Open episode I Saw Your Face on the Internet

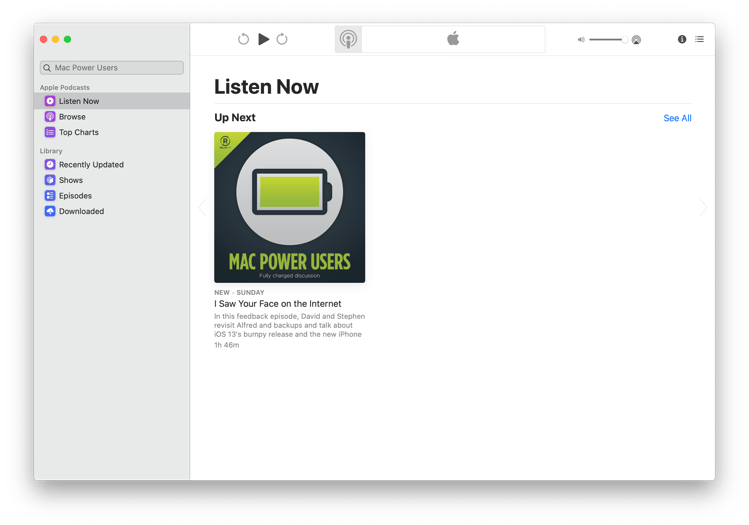[x=278, y=304]
